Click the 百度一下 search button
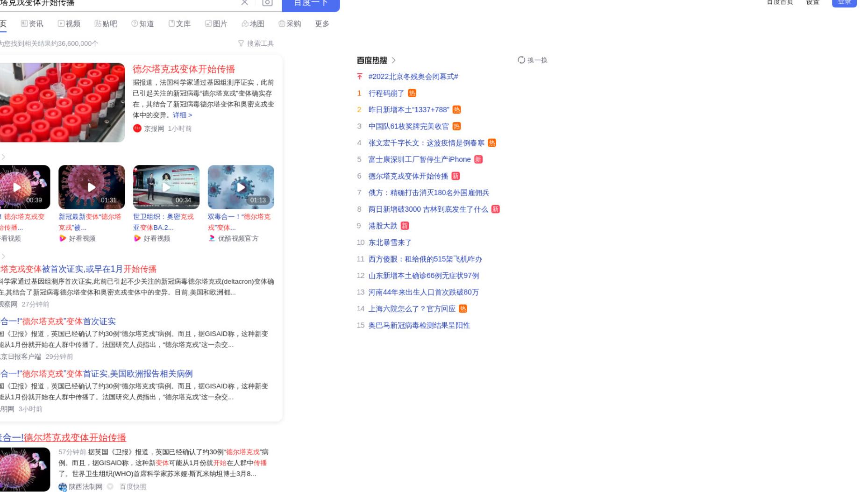 [x=311, y=4]
